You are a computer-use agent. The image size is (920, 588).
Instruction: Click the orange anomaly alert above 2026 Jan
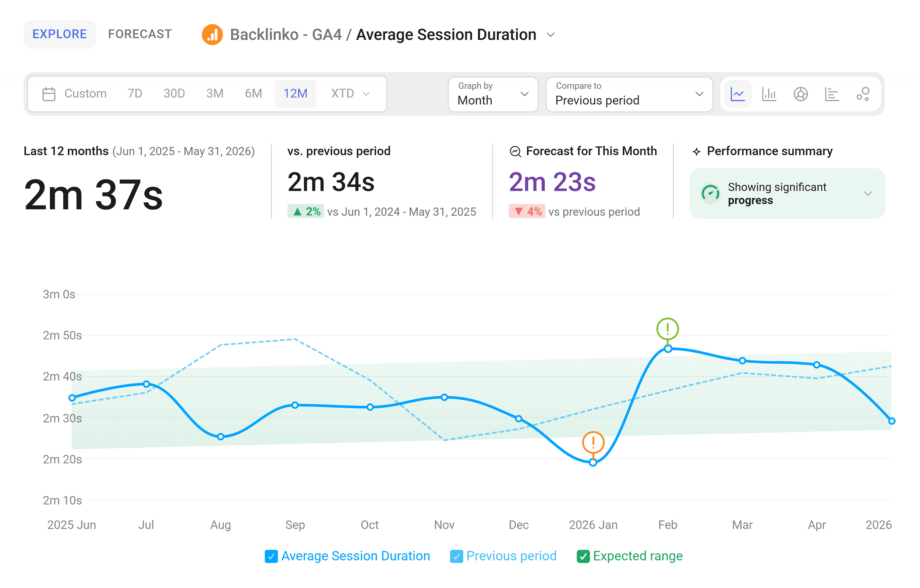tap(593, 442)
